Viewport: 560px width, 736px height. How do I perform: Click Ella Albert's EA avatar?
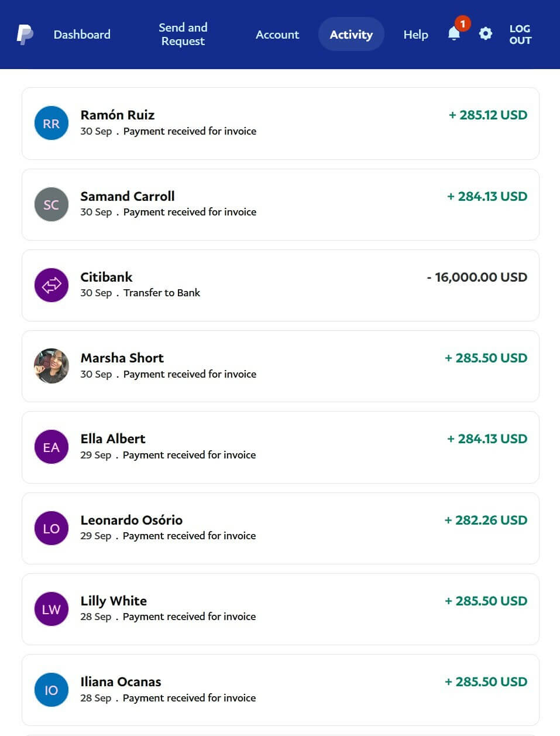pos(51,447)
